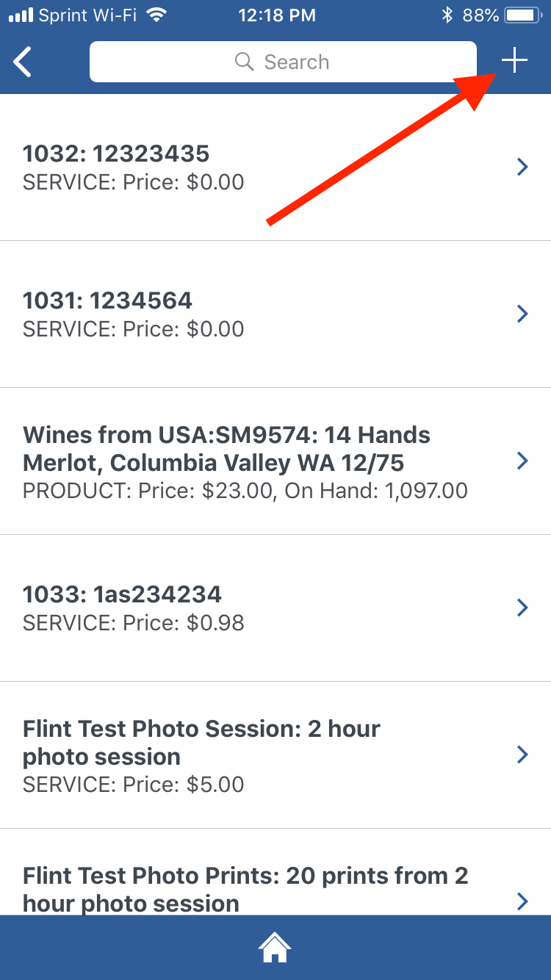
Task: Tap the home icon in bottom bar
Action: tap(275, 948)
